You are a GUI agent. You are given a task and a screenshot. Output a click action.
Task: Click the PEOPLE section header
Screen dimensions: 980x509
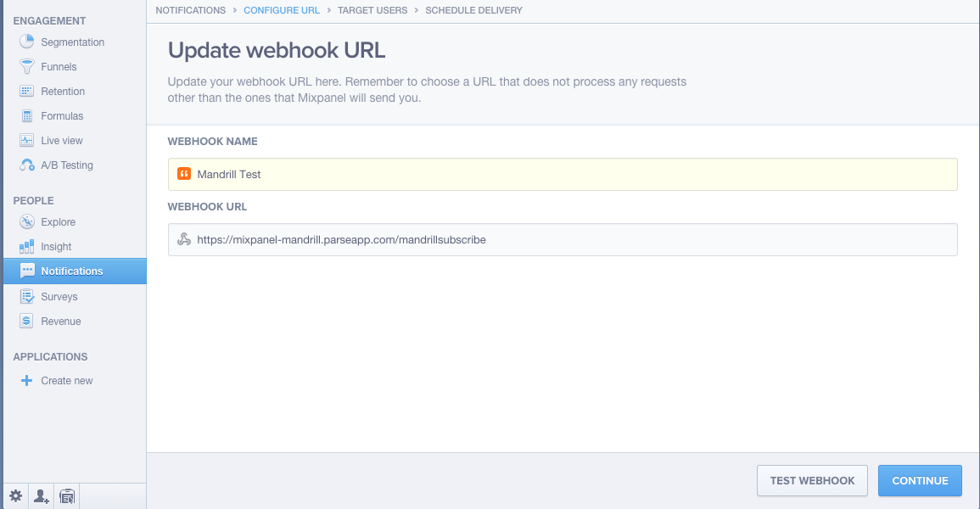point(33,200)
